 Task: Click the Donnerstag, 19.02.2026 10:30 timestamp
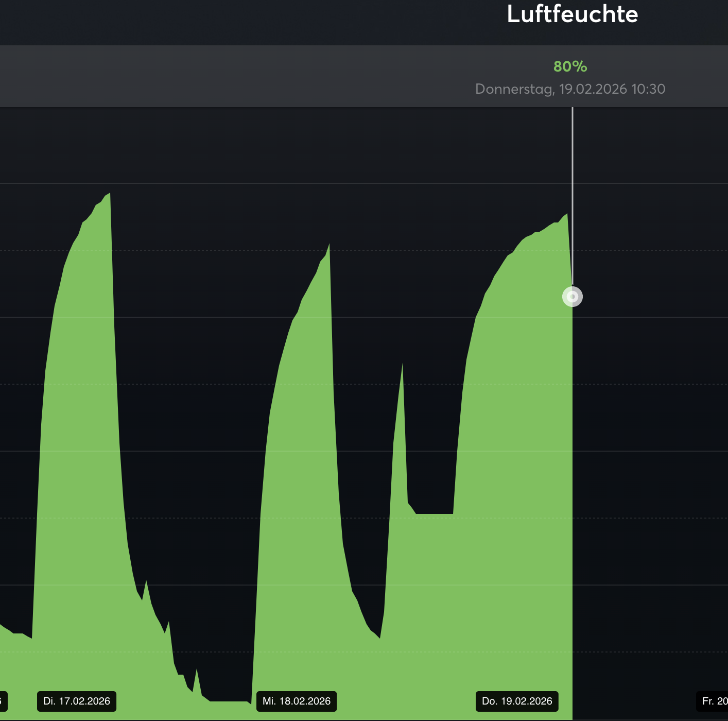point(570,89)
